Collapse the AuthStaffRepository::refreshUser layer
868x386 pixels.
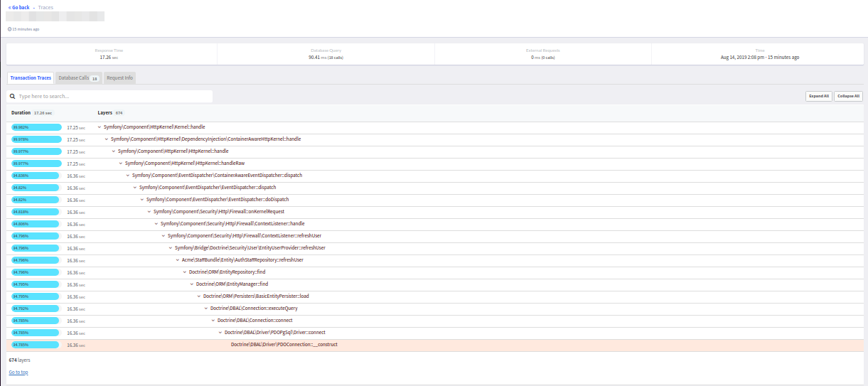(178, 260)
